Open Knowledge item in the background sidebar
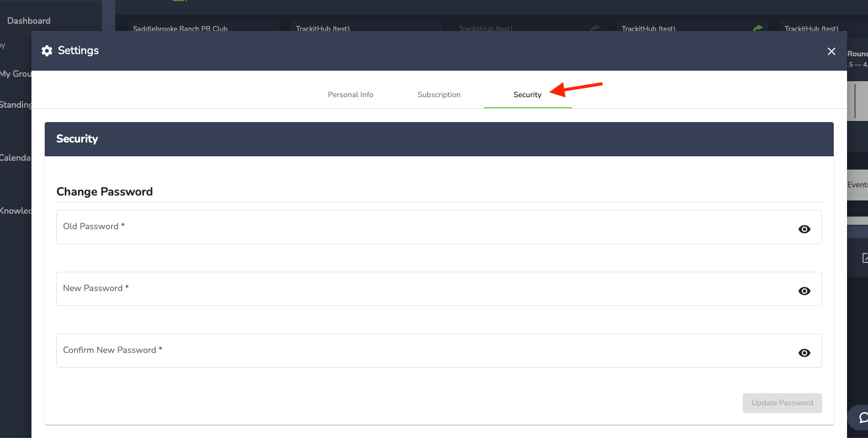 coord(16,210)
